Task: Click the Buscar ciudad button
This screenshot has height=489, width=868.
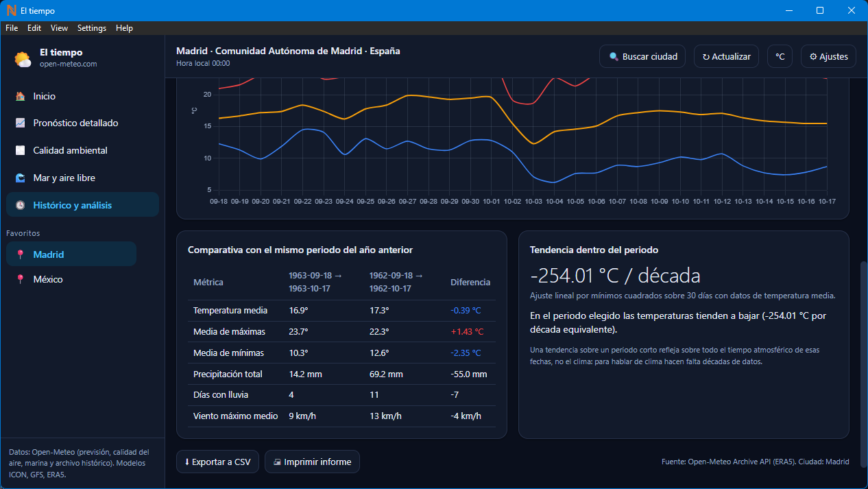Action: click(x=642, y=57)
